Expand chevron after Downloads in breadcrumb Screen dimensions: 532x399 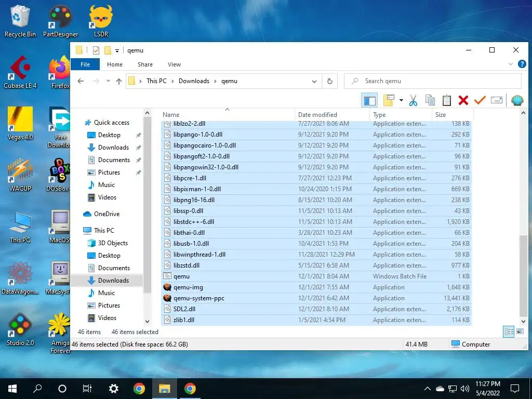point(215,81)
